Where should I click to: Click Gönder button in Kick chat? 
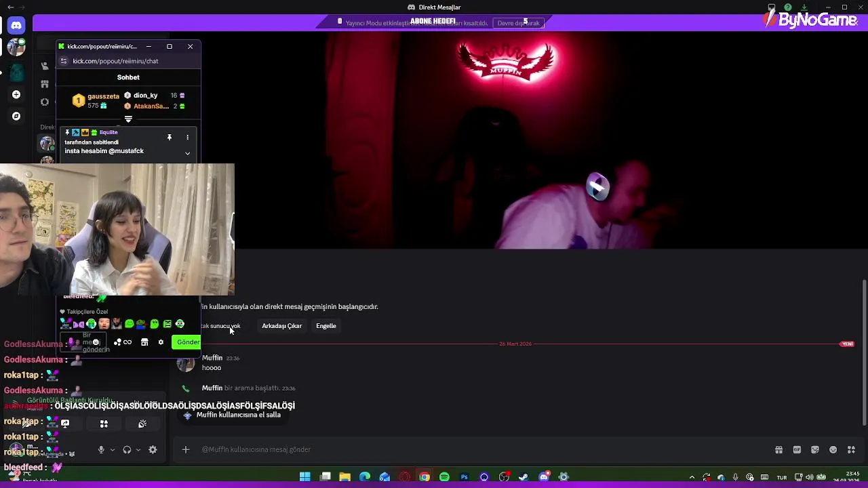point(187,342)
